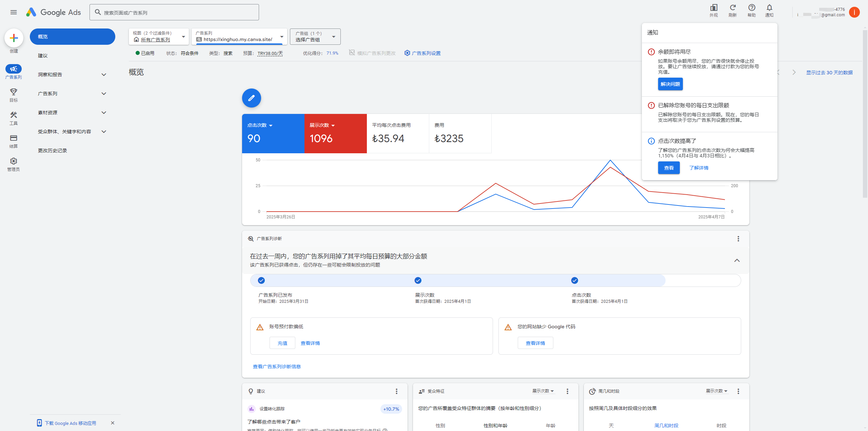Open 结算 billing card icon
This screenshot has width=868, height=431.
[x=14, y=138]
